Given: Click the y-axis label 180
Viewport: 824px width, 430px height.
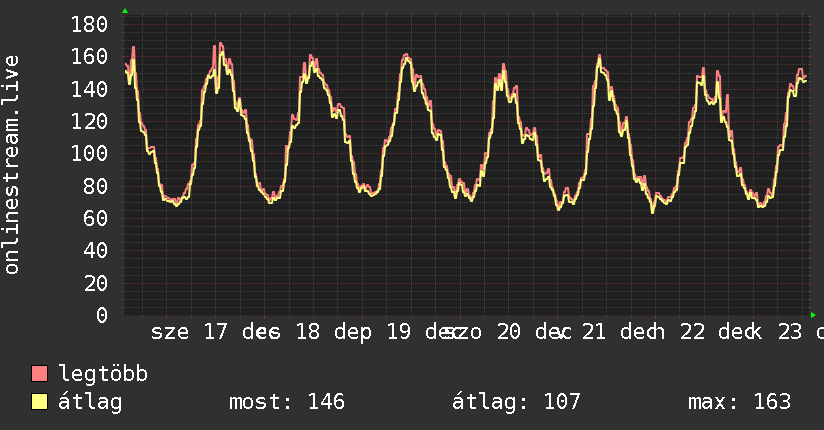Looking at the screenshot, I should [x=89, y=24].
